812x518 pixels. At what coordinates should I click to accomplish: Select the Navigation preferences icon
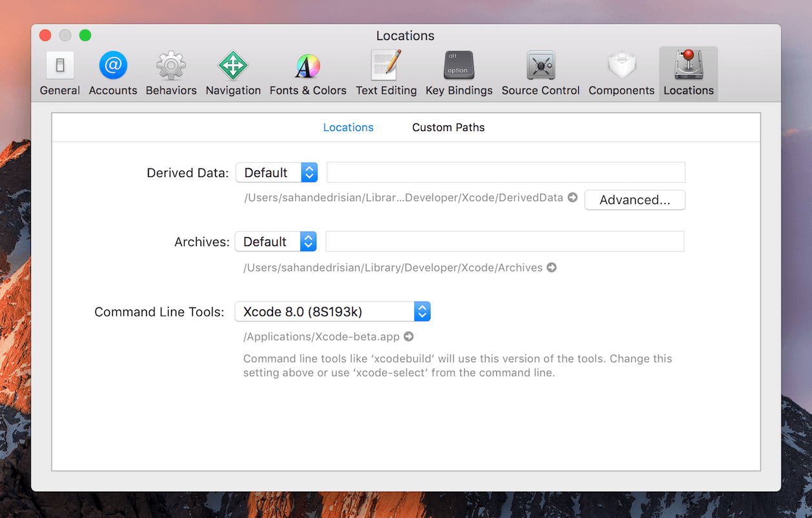pos(233,71)
